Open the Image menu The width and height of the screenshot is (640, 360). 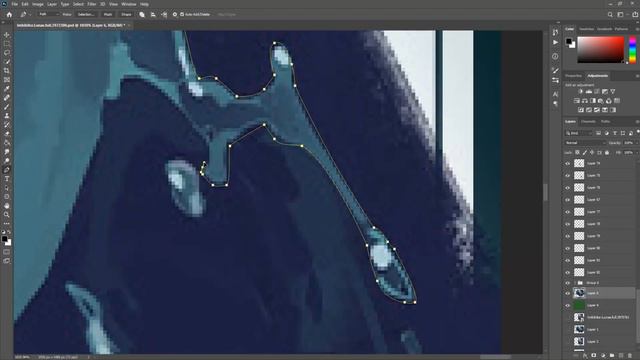[38, 4]
